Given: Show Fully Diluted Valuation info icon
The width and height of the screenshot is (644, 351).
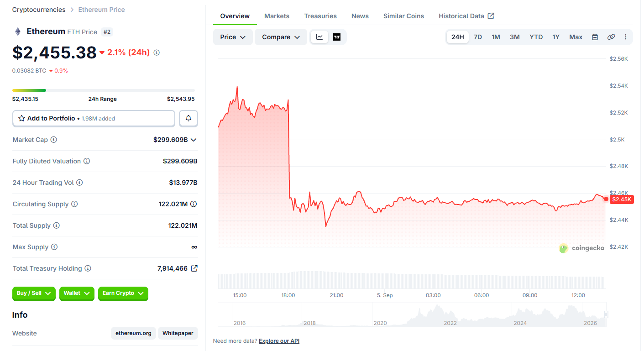Looking at the screenshot, I should coord(87,161).
